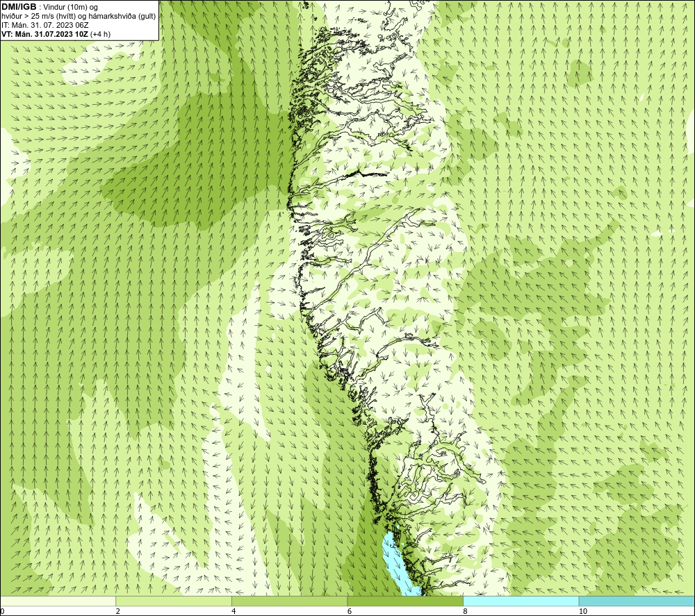The height and width of the screenshot is (616, 695).
Task: Click the above 10 m/s teal legend segment
Action: coord(637,601)
